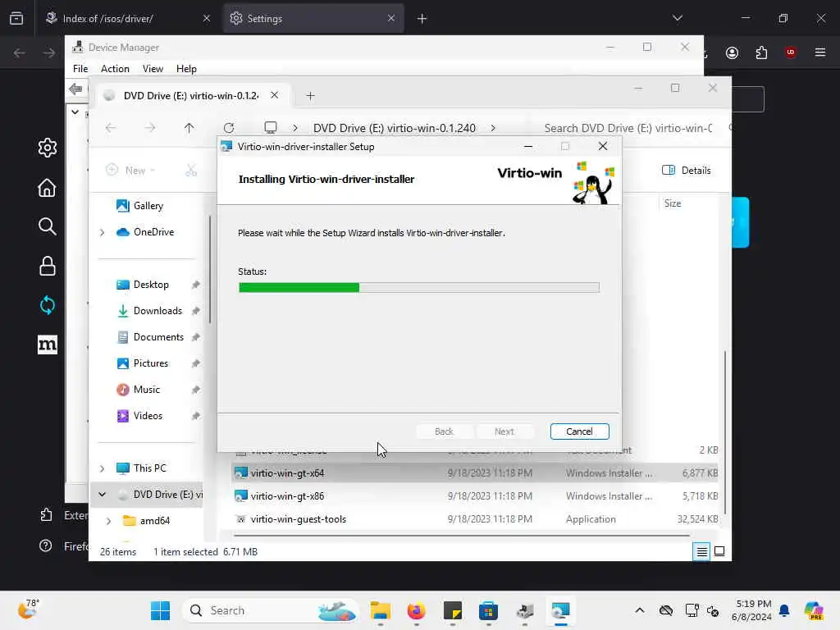Refresh the File Explorer view
This screenshot has width=840, height=630.
click(x=229, y=128)
